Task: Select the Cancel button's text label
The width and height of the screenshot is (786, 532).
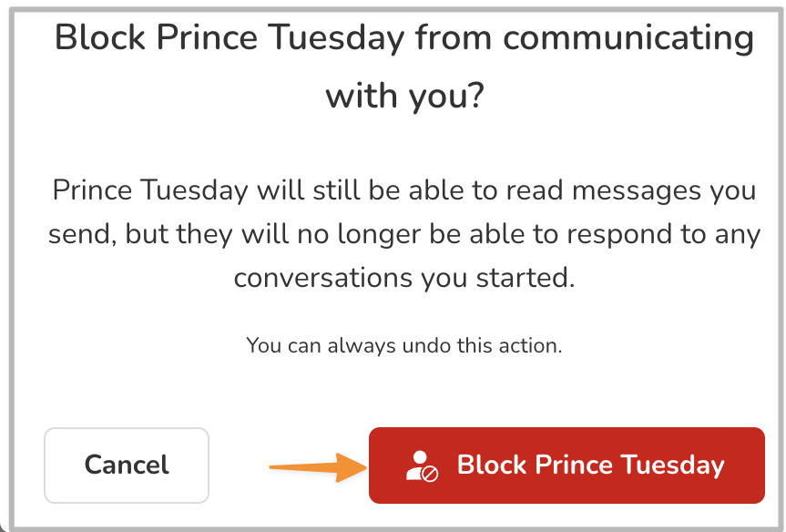Action: pos(126,465)
